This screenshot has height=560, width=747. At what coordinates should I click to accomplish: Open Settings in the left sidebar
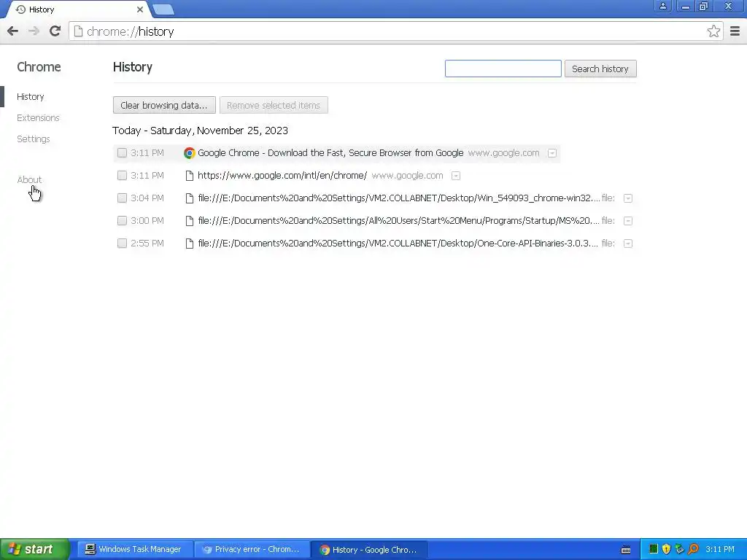(x=34, y=139)
